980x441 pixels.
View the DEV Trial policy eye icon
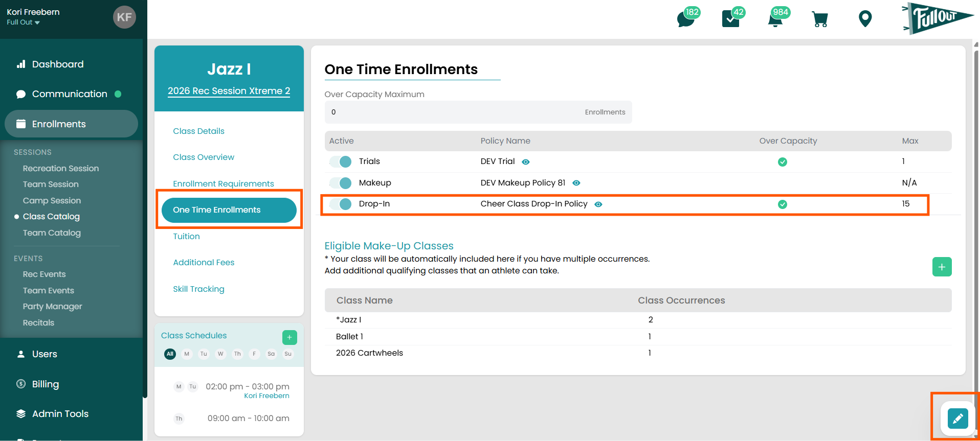(525, 162)
